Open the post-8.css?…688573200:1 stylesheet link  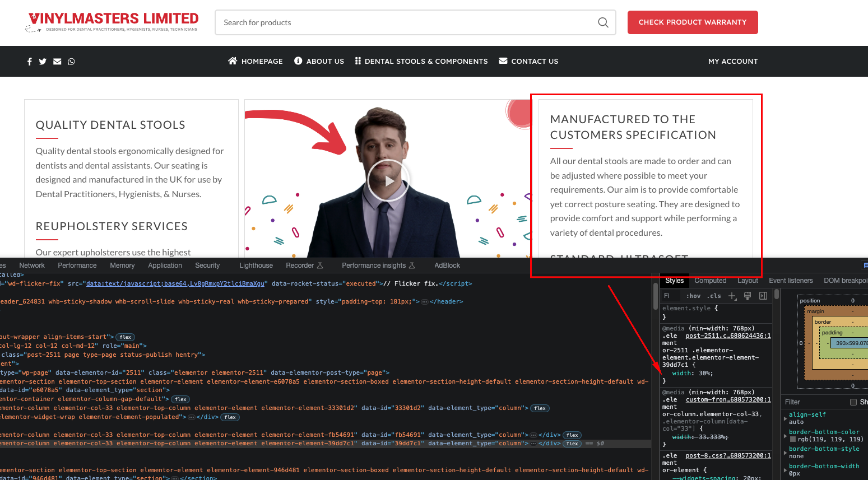click(x=728, y=456)
